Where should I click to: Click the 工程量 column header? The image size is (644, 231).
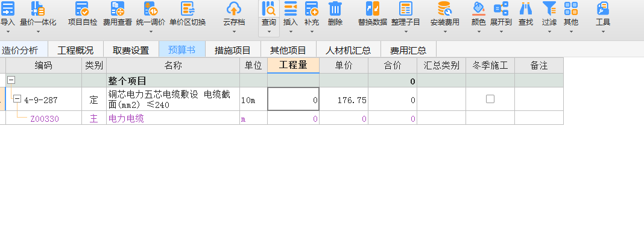click(293, 65)
